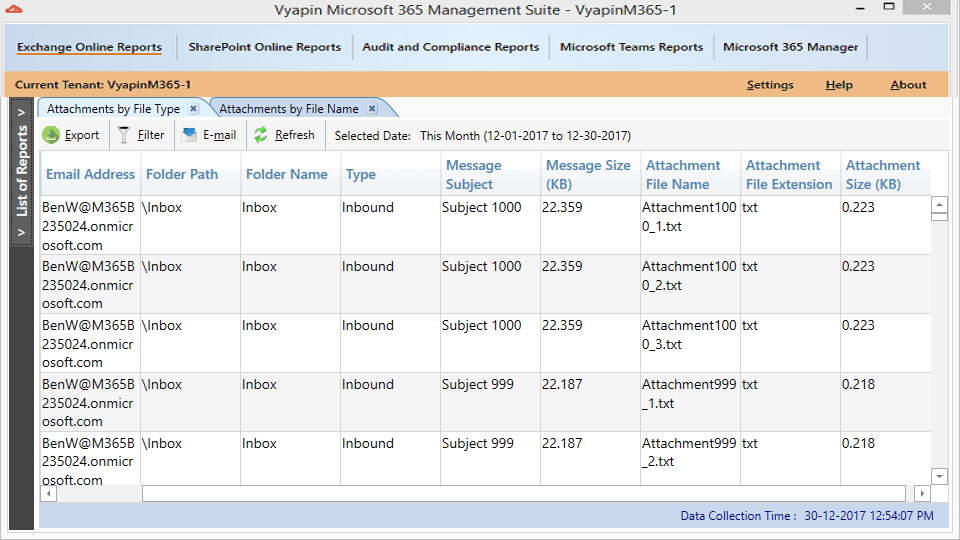Click horizontal scrollbar left arrow
This screenshot has height=540, width=960.
(x=48, y=493)
